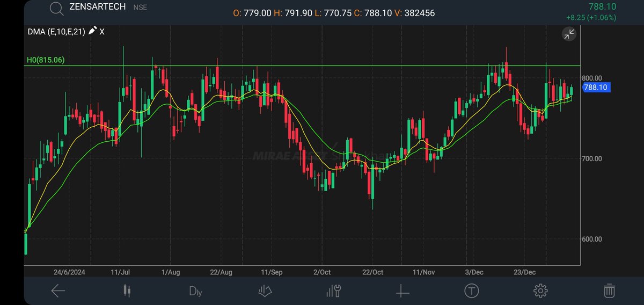The height and width of the screenshot is (305, 644).
Task: Click the DMA (E,10,E,21) indicator label
Action: coord(56,32)
